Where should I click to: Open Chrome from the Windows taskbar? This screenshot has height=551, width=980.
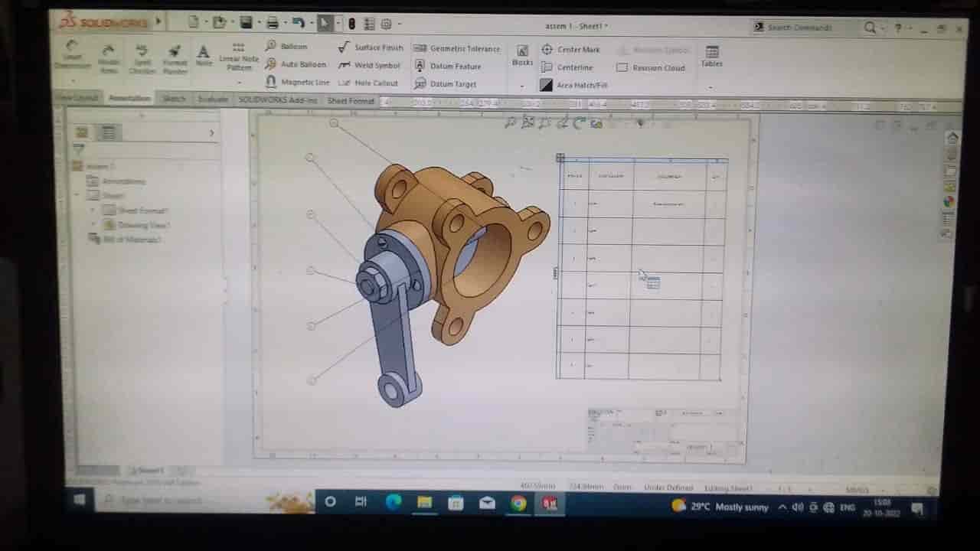point(519,503)
